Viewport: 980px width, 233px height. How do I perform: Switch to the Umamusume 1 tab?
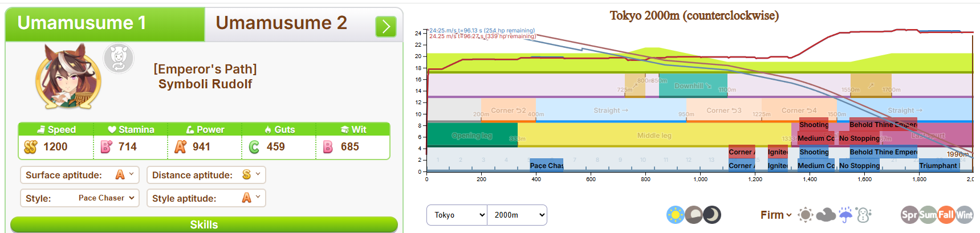[105, 24]
